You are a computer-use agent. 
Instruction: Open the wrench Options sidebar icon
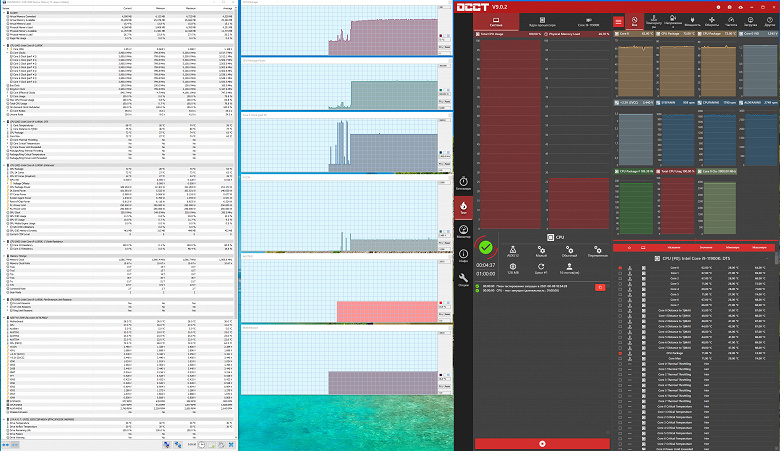tap(463, 279)
